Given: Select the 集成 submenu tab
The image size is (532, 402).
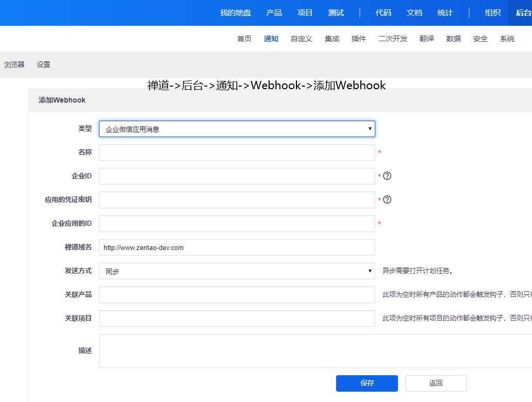Looking at the screenshot, I should 331,39.
